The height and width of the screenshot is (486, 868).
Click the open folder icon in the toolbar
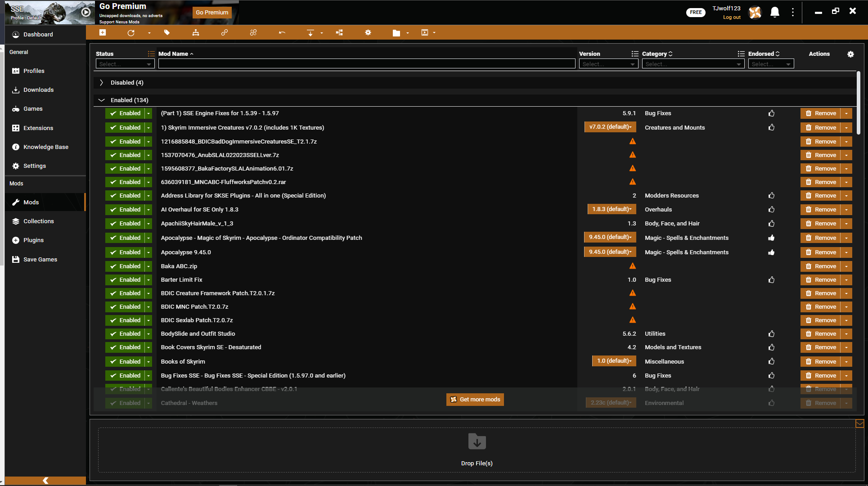pos(396,33)
